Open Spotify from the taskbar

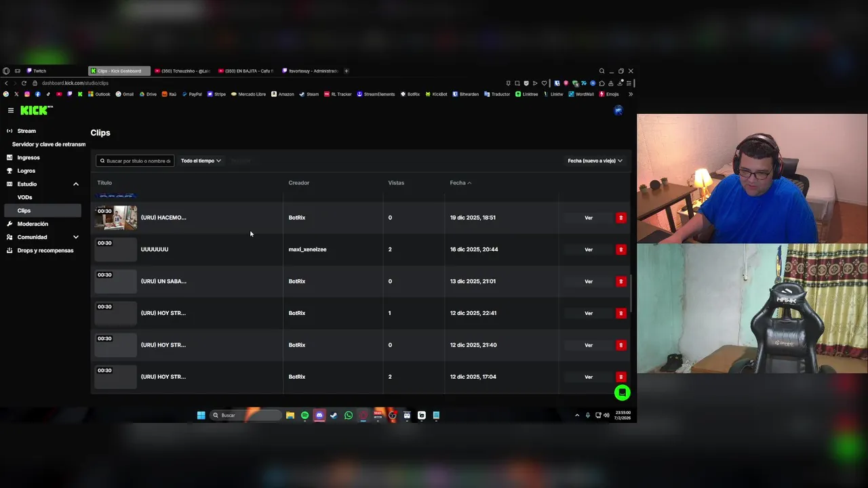(x=304, y=415)
